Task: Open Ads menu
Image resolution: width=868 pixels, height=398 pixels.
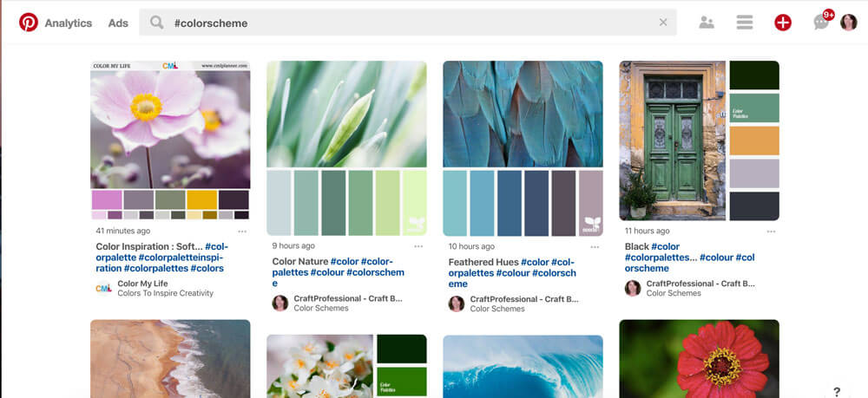Action: pyautogui.click(x=118, y=23)
